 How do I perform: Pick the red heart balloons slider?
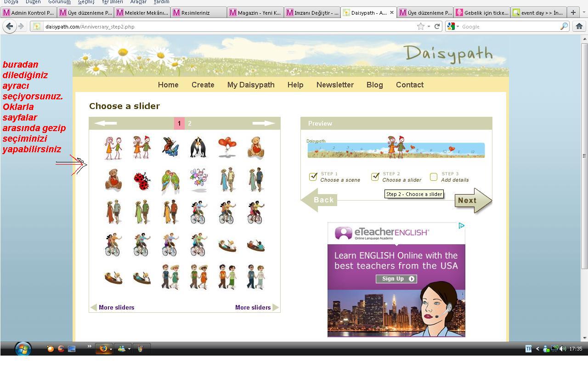point(227,147)
